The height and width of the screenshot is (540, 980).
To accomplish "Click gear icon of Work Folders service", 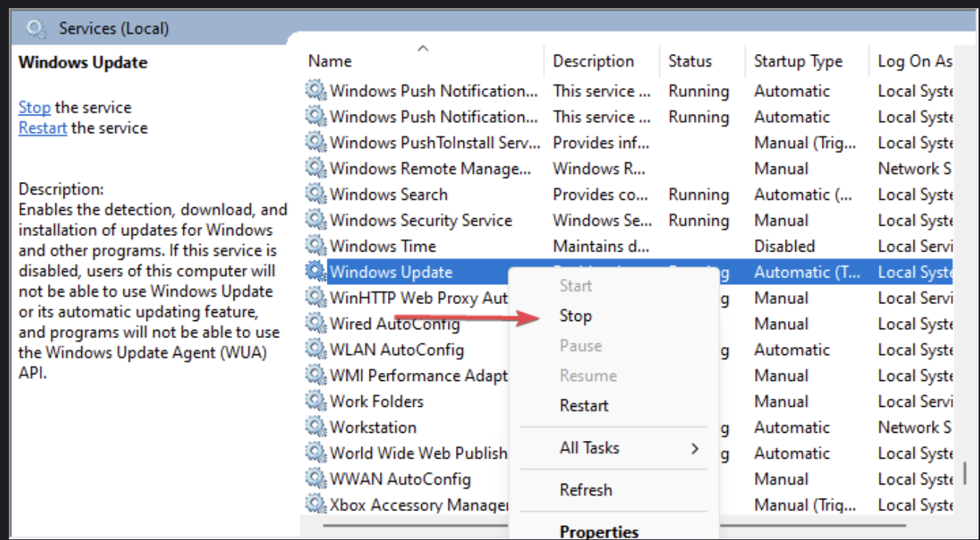I will pos(316,401).
